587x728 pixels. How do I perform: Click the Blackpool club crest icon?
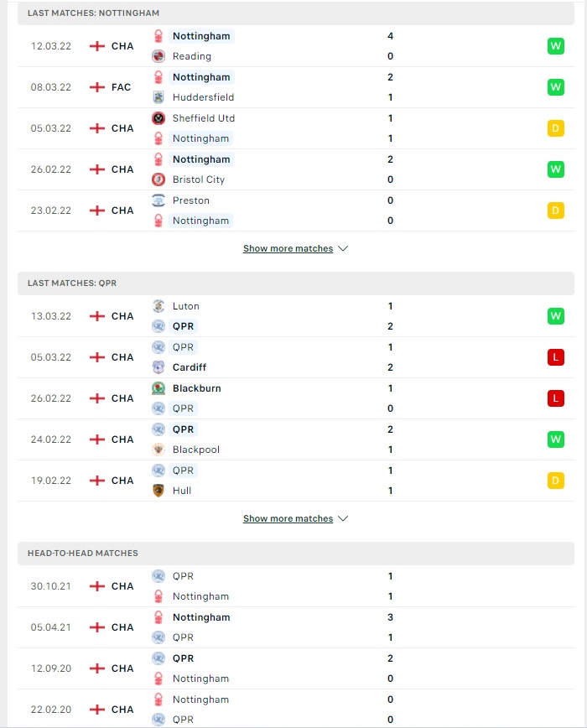(158, 450)
